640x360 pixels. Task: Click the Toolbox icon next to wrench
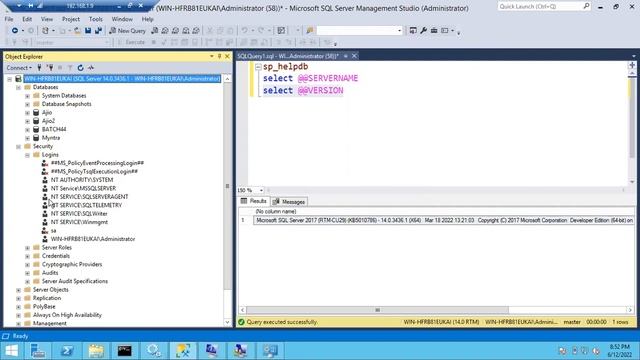[x=434, y=31]
